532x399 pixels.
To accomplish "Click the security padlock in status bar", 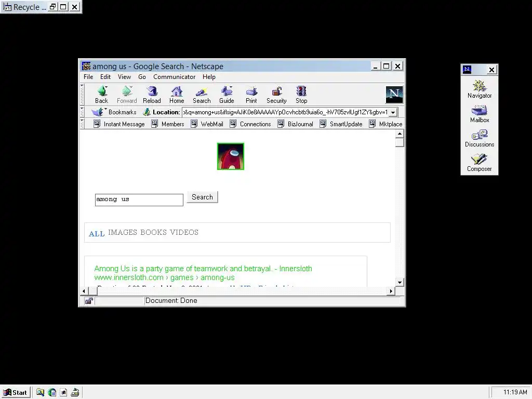I will (x=89, y=301).
